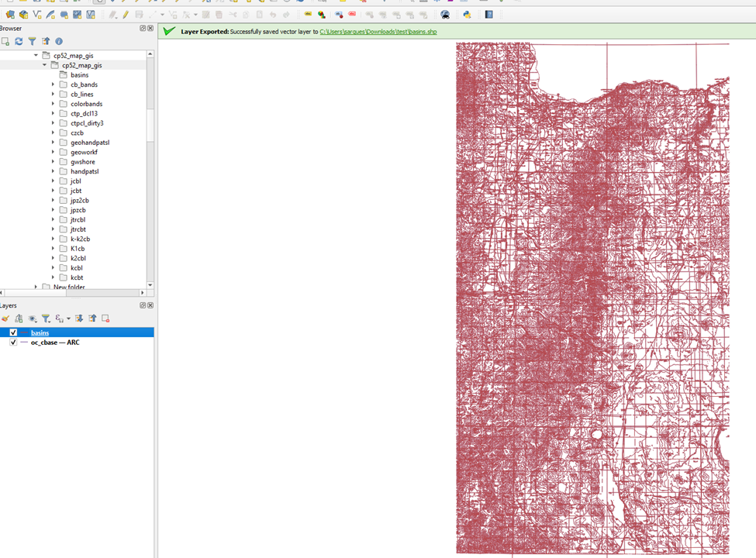Open the exported basins.shp file link

coord(378,32)
